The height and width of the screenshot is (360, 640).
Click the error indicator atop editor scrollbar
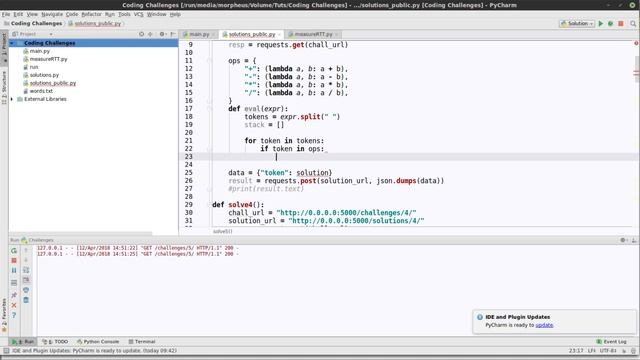tap(636, 43)
